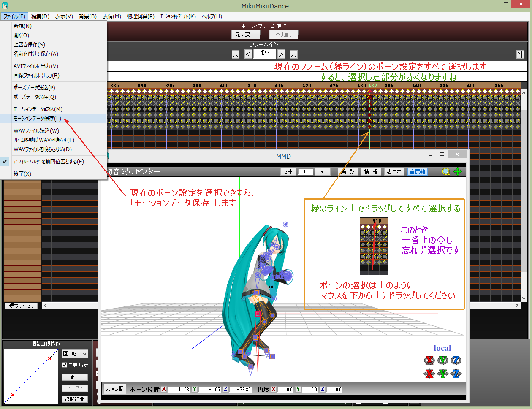
Task: Click the yellow magnifier zoom icon
Action: (446, 171)
